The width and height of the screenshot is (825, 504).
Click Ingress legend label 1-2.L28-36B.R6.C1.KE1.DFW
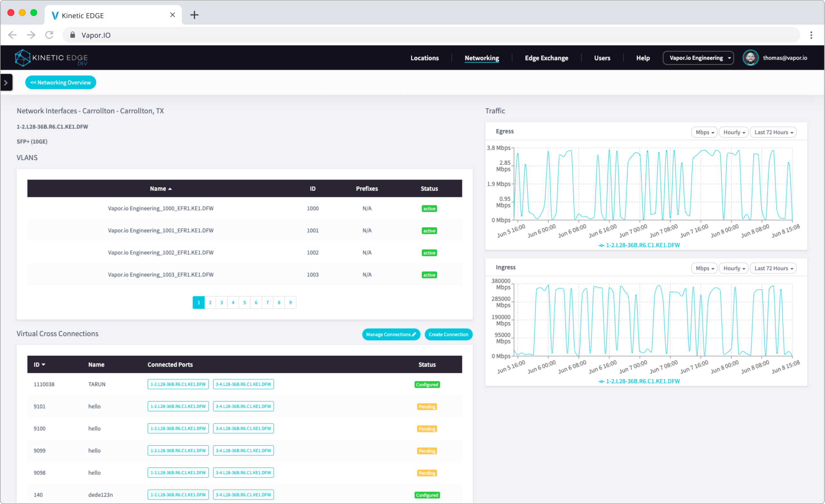(x=643, y=382)
